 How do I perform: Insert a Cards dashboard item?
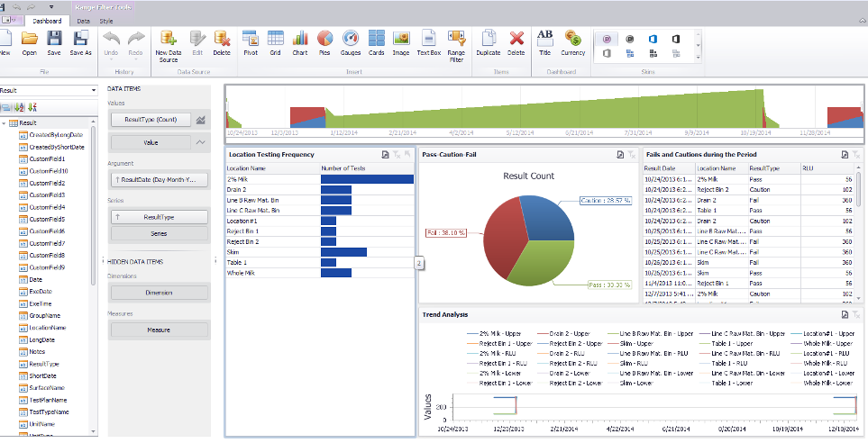(376, 41)
